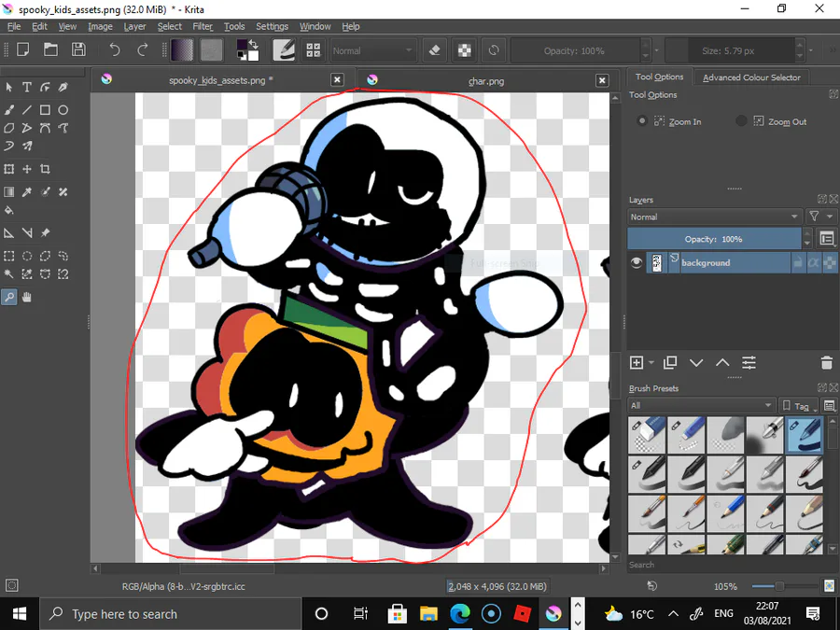This screenshot has height=630, width=840.
Task: Expand the Tag button in Brush Presets
Action: (x=798, y=406)
